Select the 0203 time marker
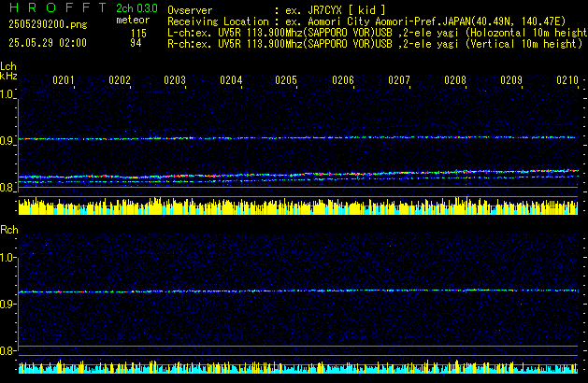This screenshot has height=383, width=588. pyautogui.click(x=175, y=80)
